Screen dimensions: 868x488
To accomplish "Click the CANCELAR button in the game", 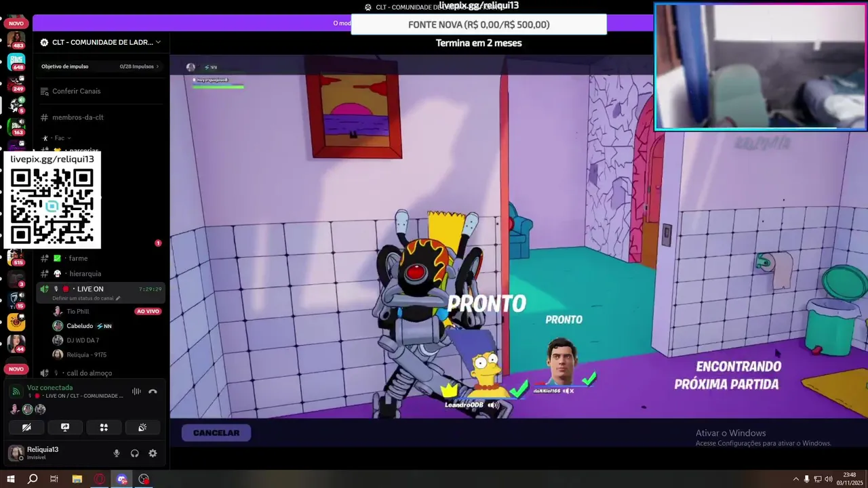I will 216,432.
